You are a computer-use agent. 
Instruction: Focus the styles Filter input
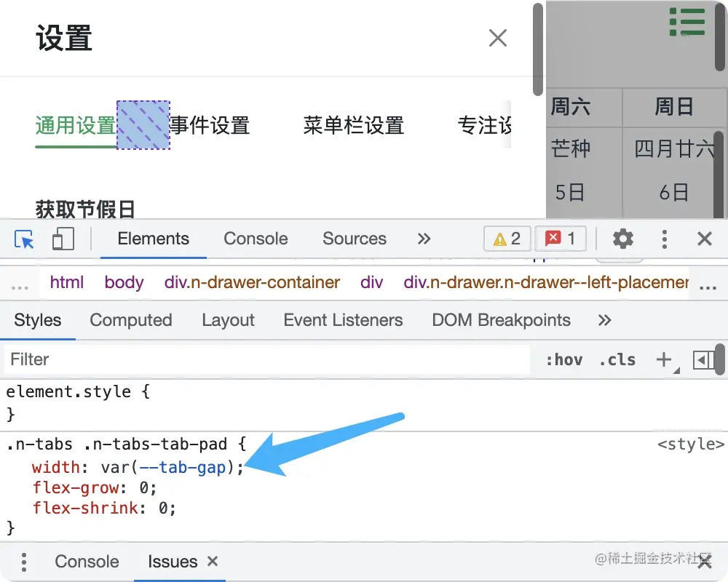coord(267,359)
